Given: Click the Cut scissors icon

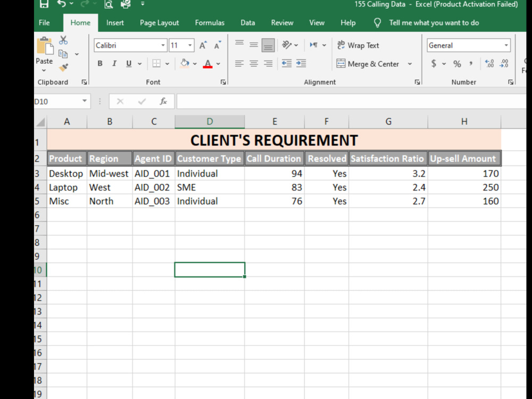Looking at the screenshot, I should [x=63, y=40].
